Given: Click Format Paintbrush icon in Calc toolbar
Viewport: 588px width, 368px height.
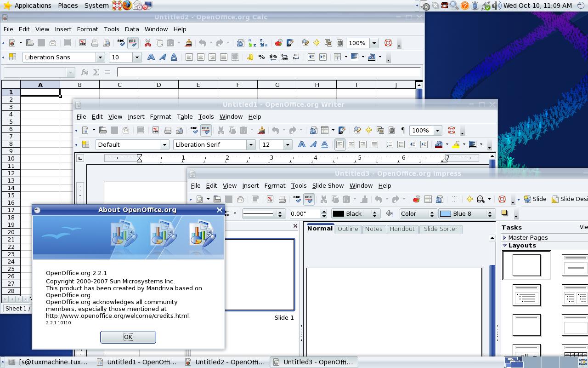Looking at the screenshot, I should [x=188, y=43].
